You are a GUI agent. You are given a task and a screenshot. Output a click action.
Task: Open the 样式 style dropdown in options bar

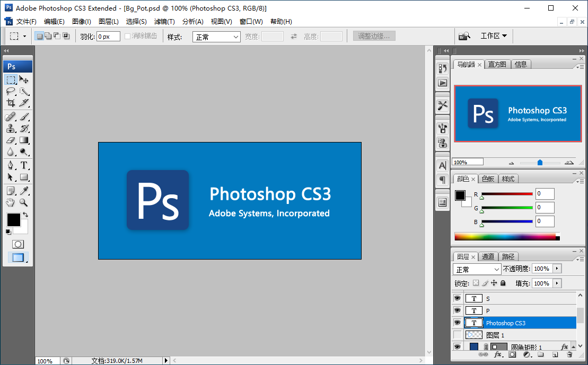(x=216, y=37)
